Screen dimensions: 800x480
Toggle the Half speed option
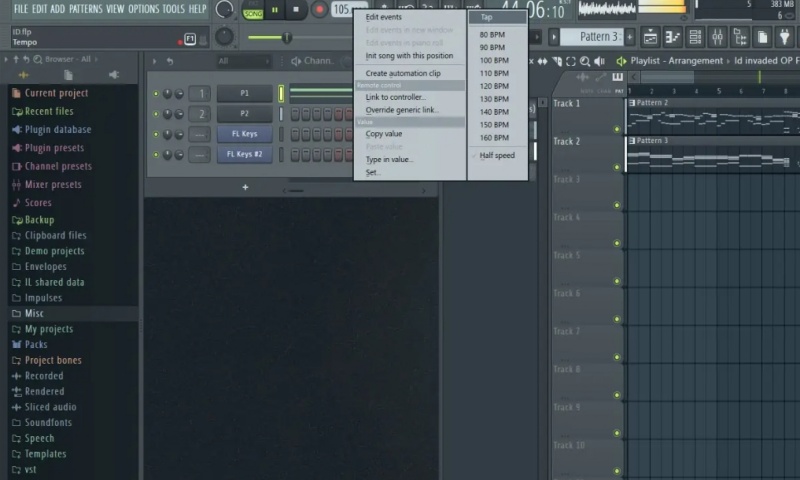497,156
